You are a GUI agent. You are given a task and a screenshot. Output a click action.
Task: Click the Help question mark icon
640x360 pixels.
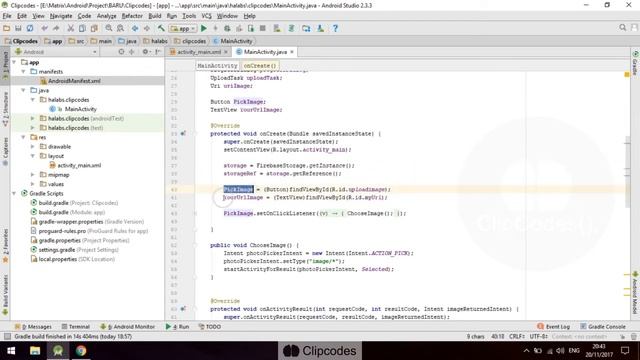pos(336,28)
